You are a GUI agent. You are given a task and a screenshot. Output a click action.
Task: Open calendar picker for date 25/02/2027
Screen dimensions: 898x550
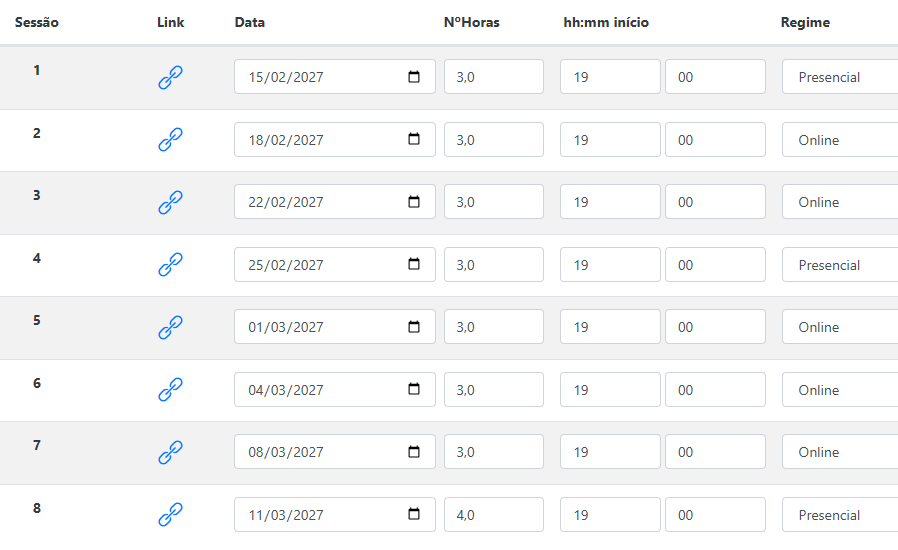click(413, 264)
